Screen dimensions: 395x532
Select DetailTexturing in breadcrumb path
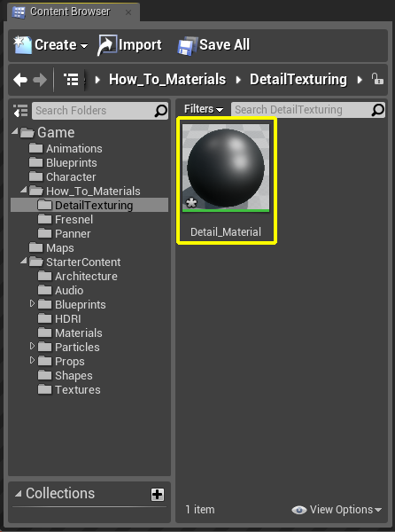[298, 80]
